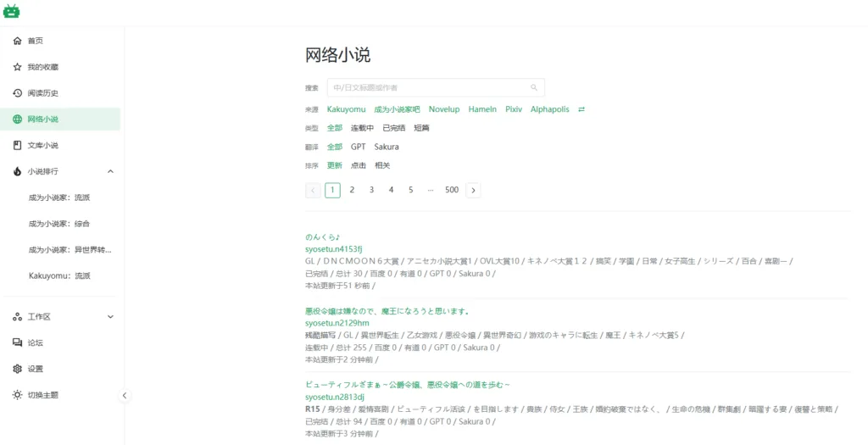Click the green robot logo icon
This screenshot has height=445, width=868.
(12, 11)
